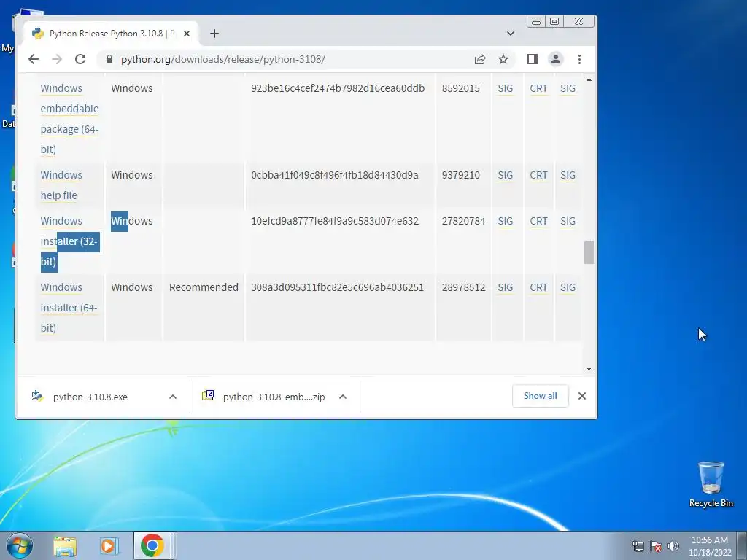Click file size 27820784
Viewport: 747px width, 560px height.
[x=463, y=221]
